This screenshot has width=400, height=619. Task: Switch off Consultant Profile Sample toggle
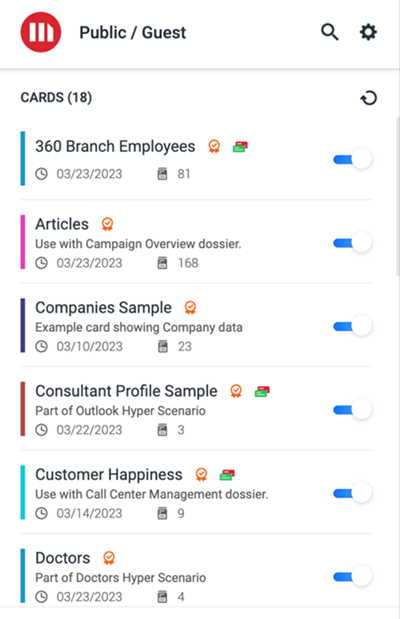[x=353, y=409]
